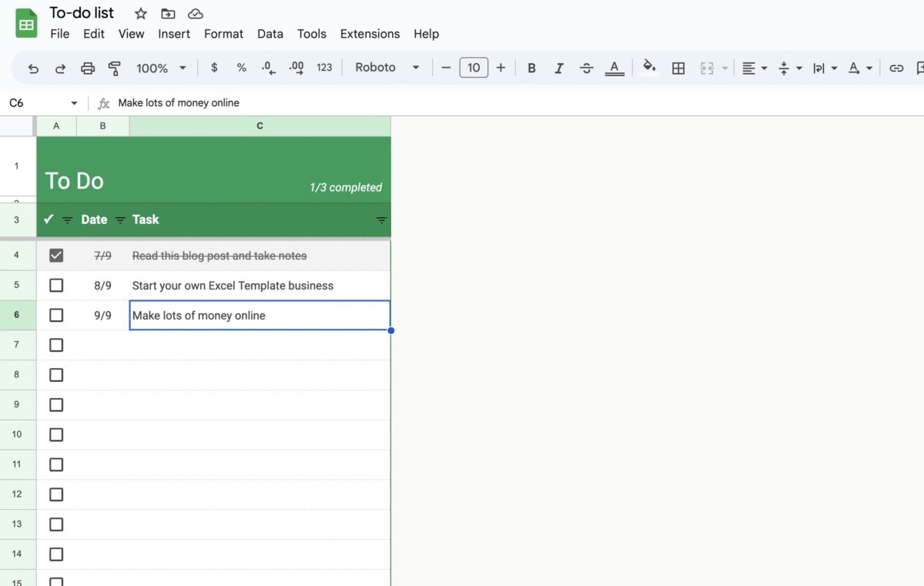This screenshot has height=586, width=924.
Task: Check the empty checkbox on row 7
Action: (x=56, y=345)
